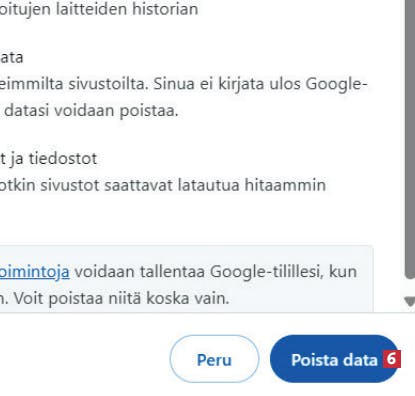
Task: Click the gray Google account info box
Action: click(187, 279)
